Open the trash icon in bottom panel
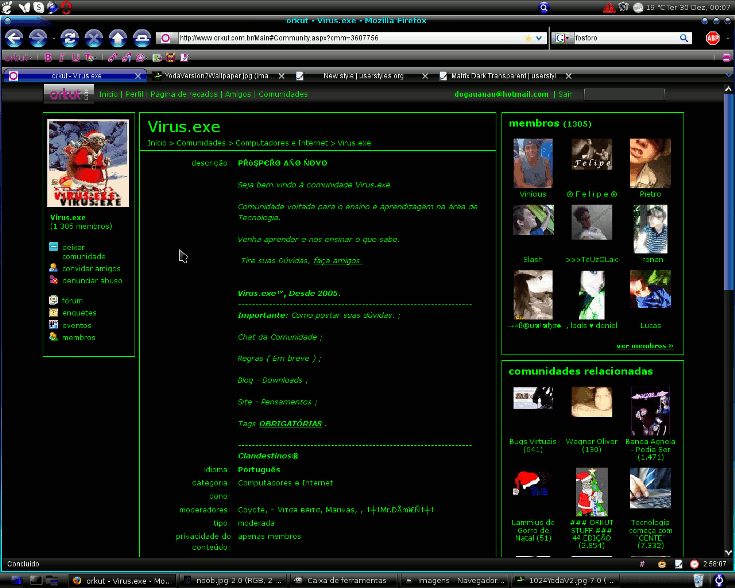Image resolution: width=735 pixels, height=588 pixels. tap(698, 580)
